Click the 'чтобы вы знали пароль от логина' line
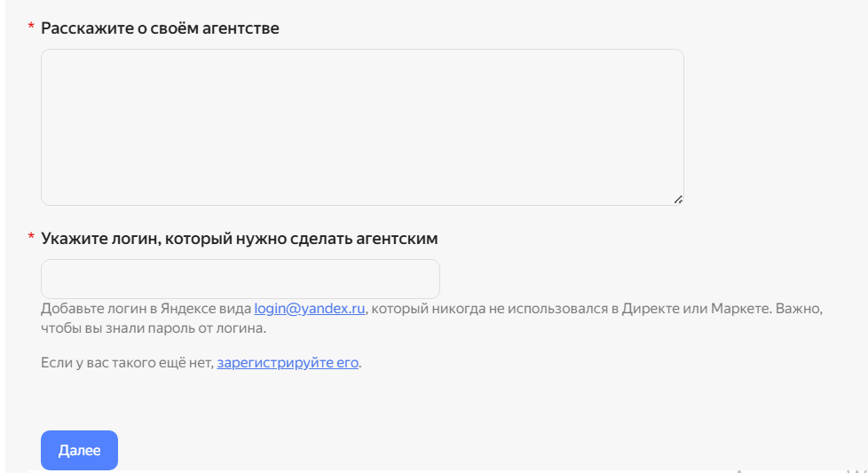Image resolution: width=868 pixels, height=473 pixels. [x=154, y=328]
